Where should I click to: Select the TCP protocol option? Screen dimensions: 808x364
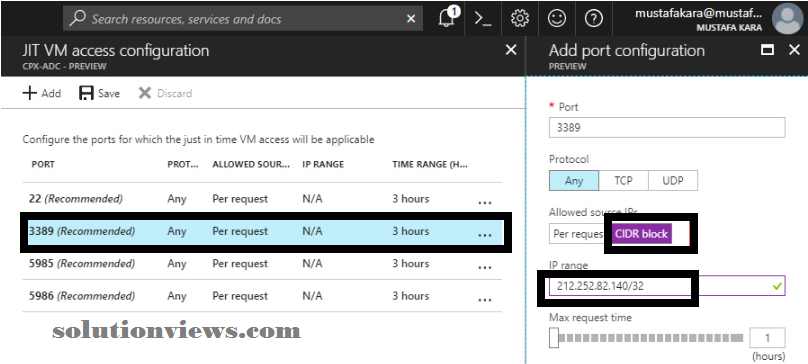pyautogui.click(x=624, y=181)
